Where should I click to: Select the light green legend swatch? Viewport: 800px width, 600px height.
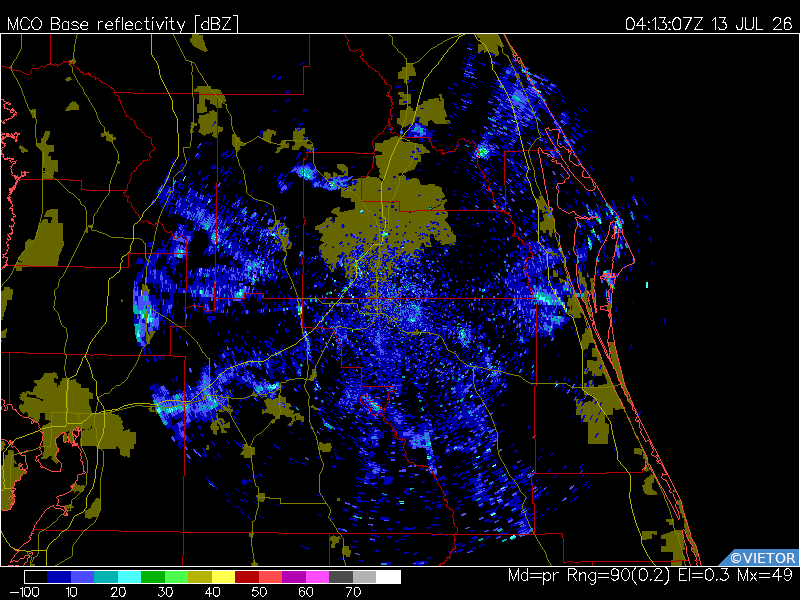[177, 577]
